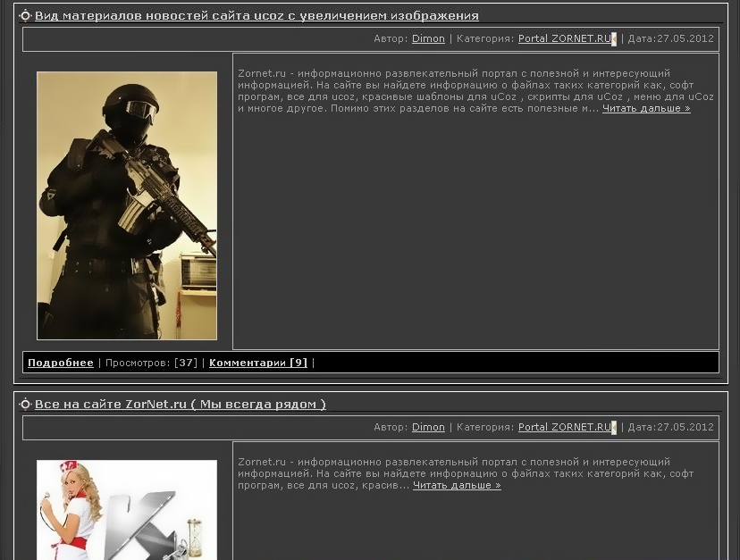Open the post 'Вид материалов новостей сайта ucoz'
Screen dimensions: 740x560
point(256,16)
